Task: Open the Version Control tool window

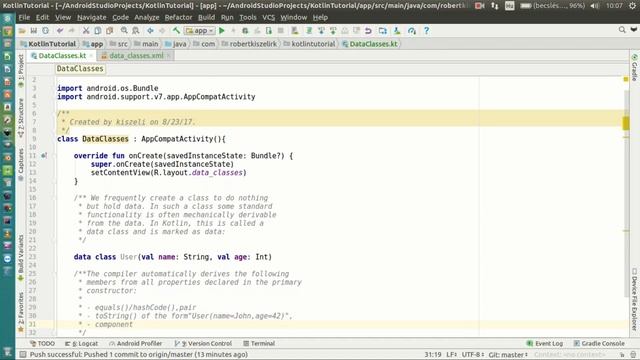Action: click(203, 343)
